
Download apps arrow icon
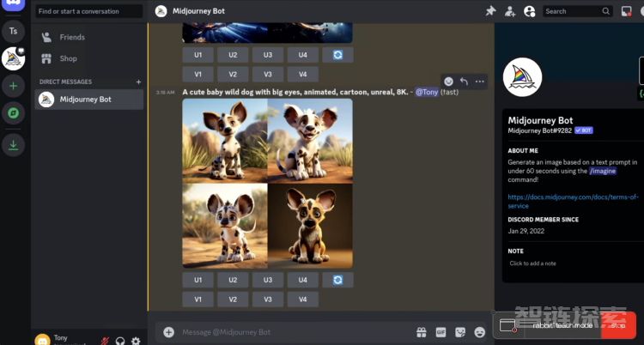pos(13,145)
